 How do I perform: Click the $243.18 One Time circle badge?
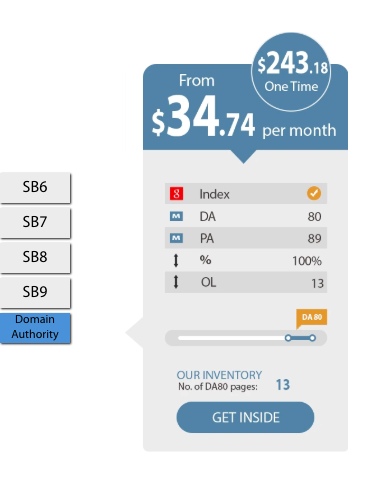pyautogui.click(x=291, y=72)
